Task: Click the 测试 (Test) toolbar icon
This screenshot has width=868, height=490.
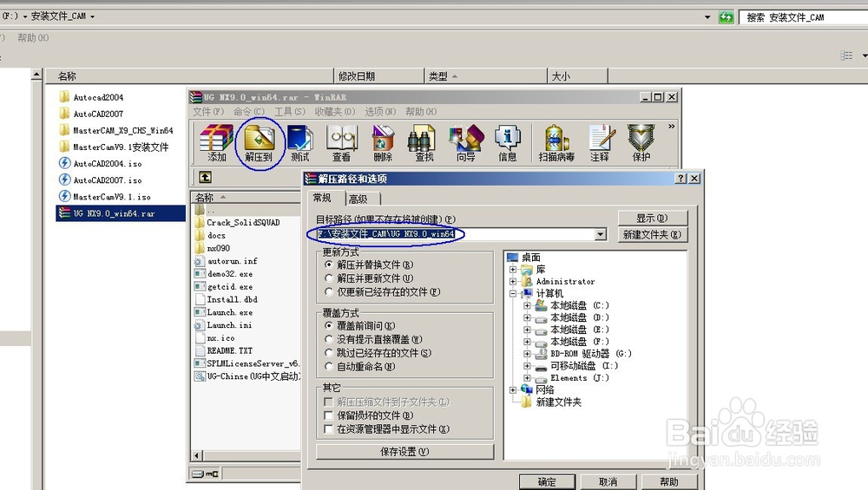Action: point(299,143)
